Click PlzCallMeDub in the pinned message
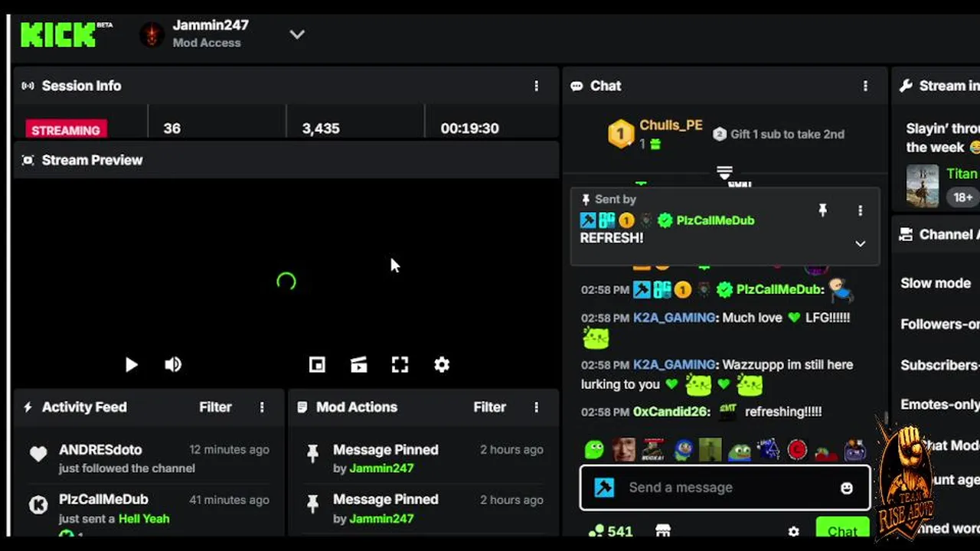980x551 pixels. pos(715,220)
